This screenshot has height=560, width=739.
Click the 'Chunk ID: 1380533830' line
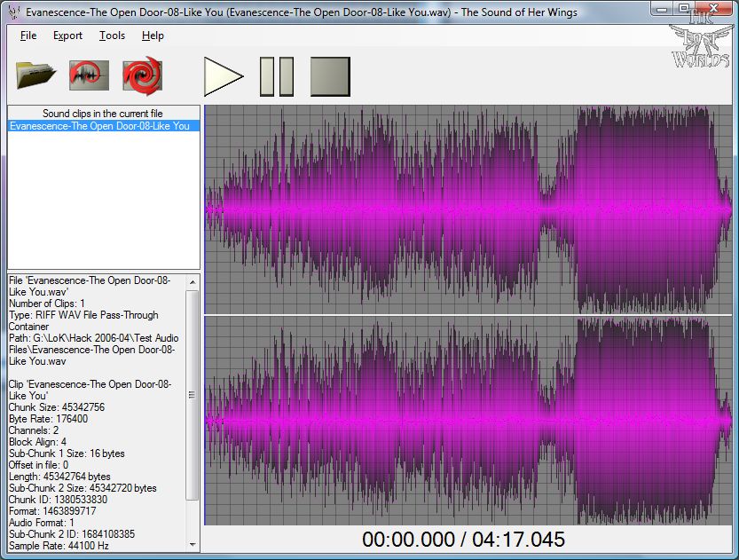click(x=58, y=499)
